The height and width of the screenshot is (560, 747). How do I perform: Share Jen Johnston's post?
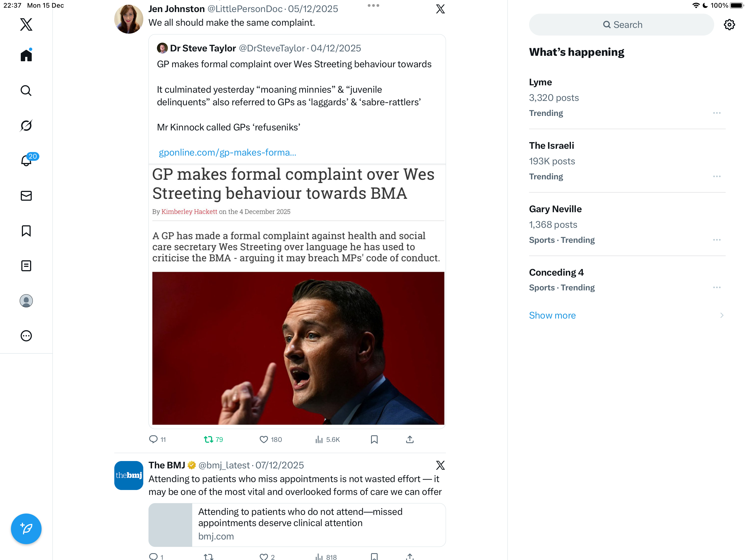[410, 439]
